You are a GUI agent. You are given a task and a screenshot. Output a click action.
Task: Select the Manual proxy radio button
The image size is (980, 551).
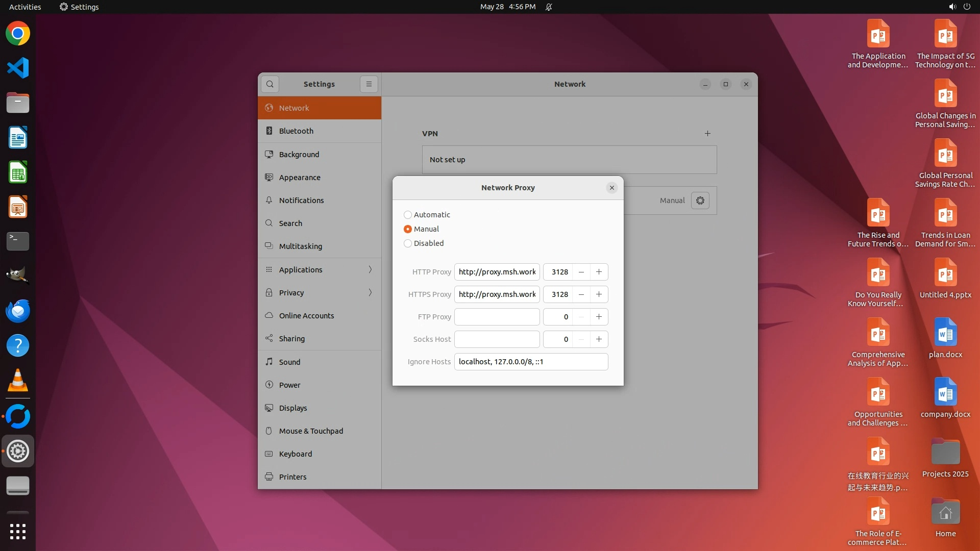pyautogui.click(x=408, y=229)
